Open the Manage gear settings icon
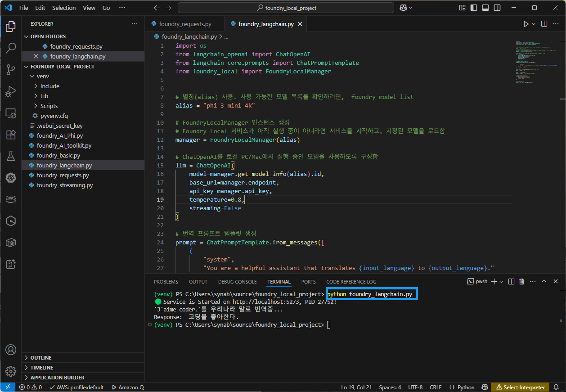 tap(11, 371)
